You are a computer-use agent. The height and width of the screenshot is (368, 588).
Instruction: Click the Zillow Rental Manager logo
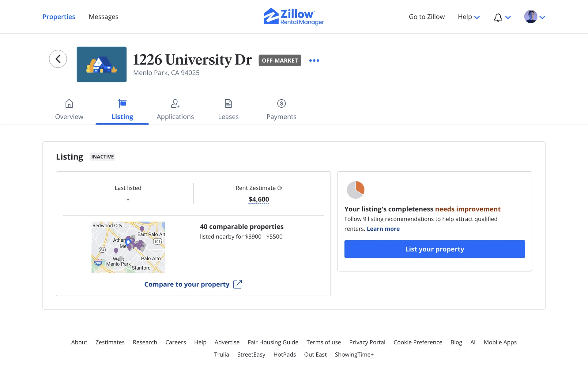[x=294, y=17]
